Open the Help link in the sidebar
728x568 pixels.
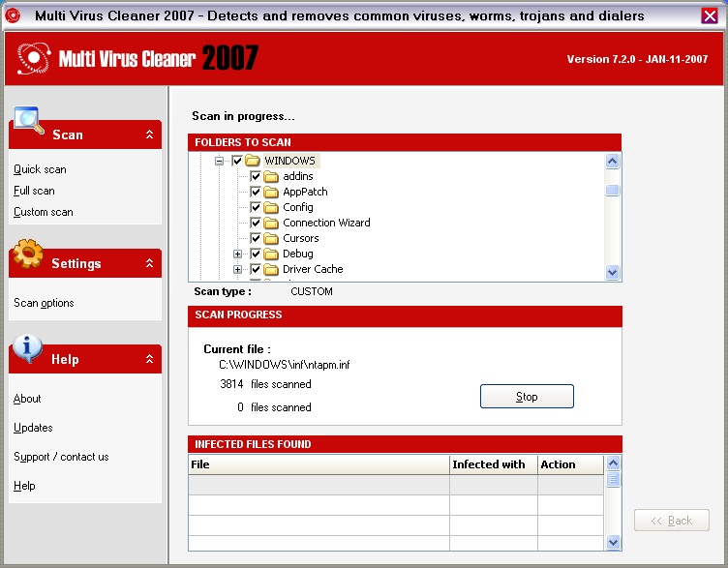pos(24,486)
